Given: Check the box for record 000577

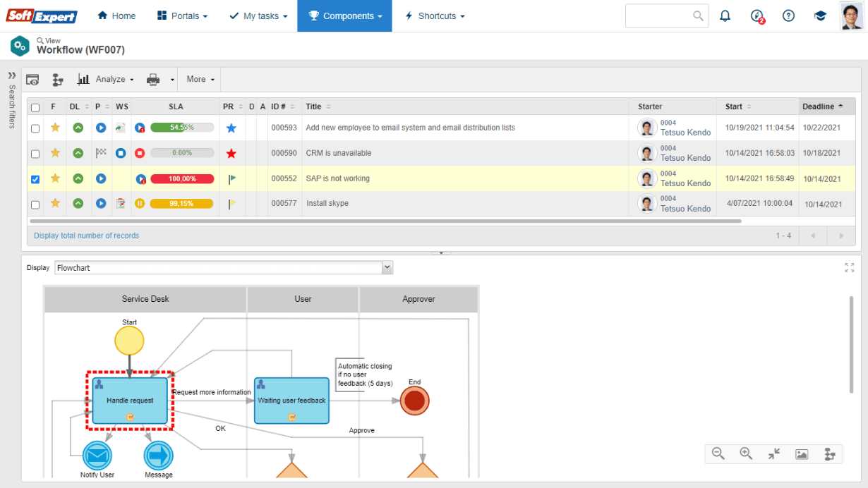Looking at the screenshot, I should tap(35, 205).
